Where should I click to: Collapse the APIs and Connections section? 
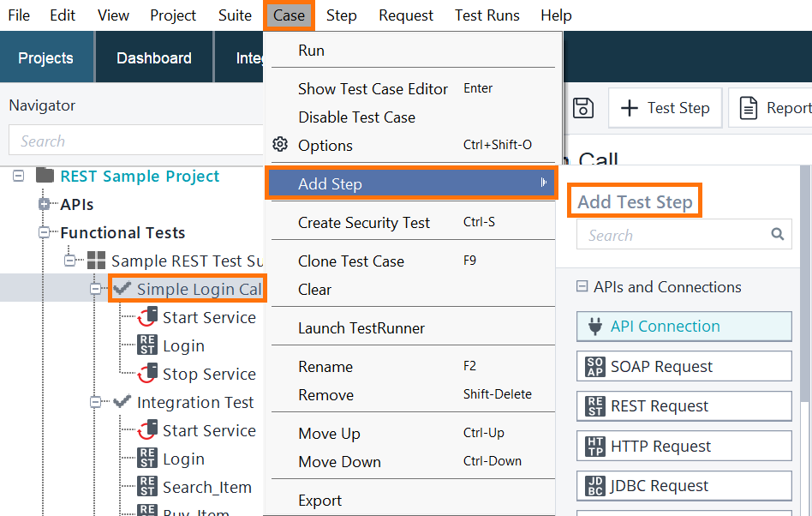tap(582, 287)
